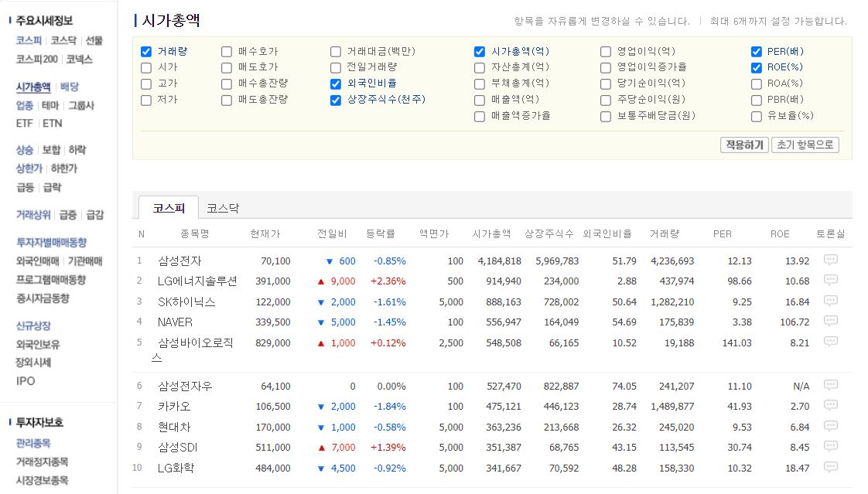Open the LG화학 stock name

click(x=176, y=468)
